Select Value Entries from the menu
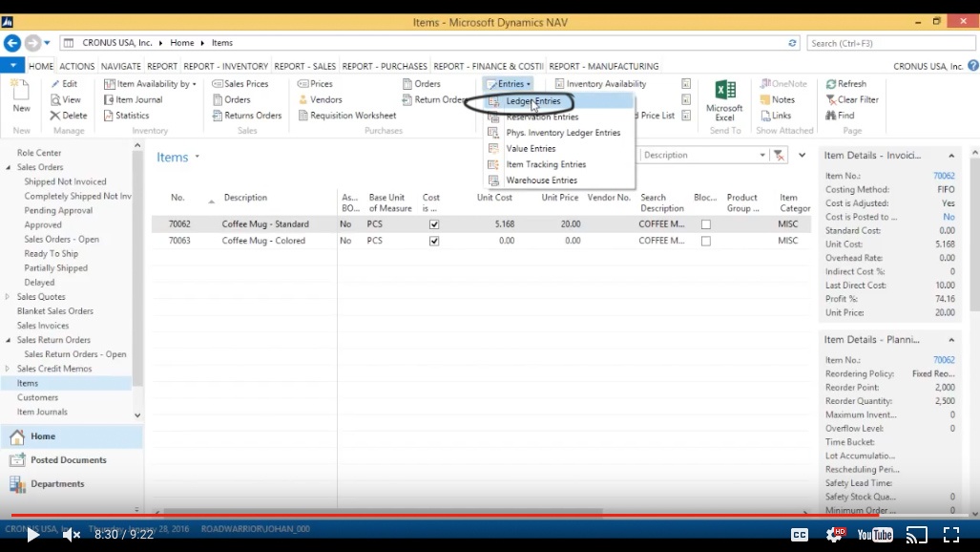This screenshot has height=552, width=980. coord(560,148)
